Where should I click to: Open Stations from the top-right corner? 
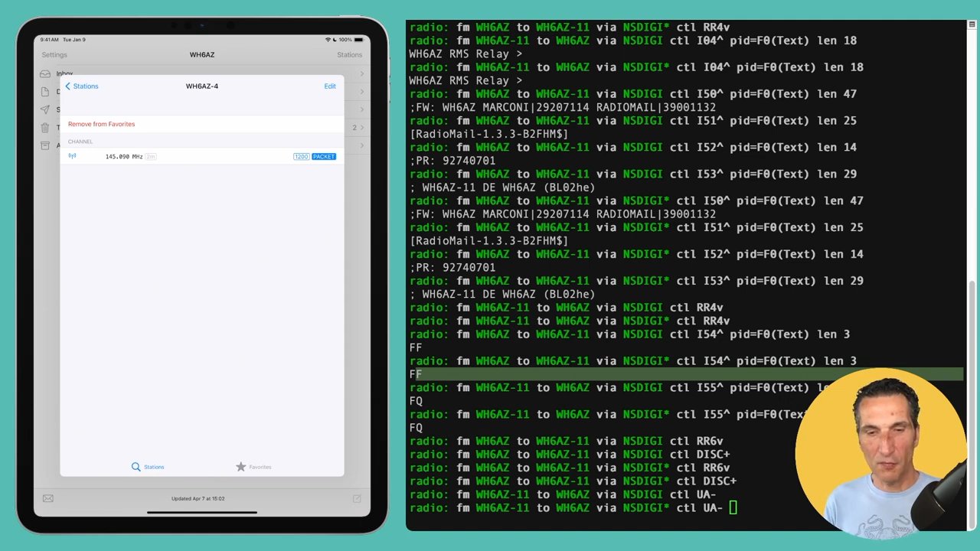pyautogui.click(x=349, y=55)
